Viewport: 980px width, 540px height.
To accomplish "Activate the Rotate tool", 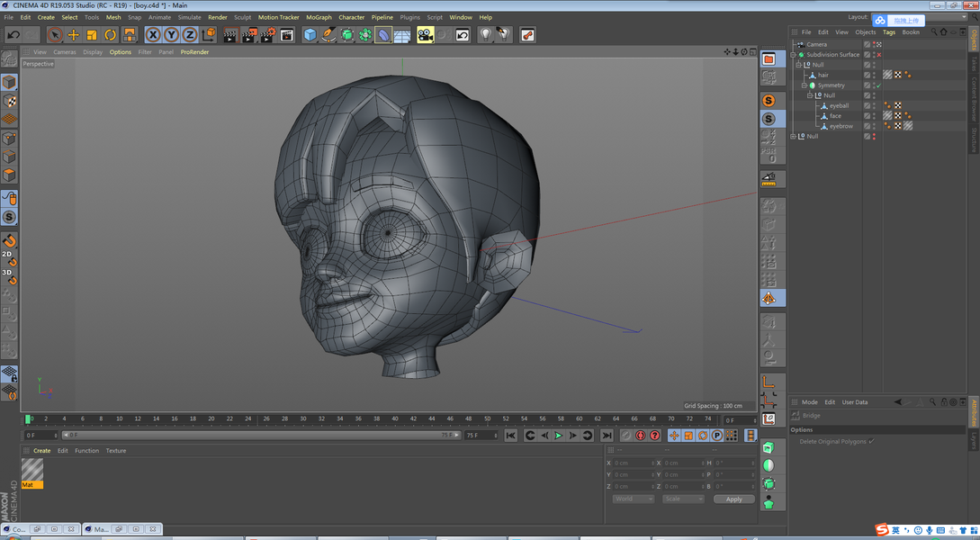I will (111, 35).
